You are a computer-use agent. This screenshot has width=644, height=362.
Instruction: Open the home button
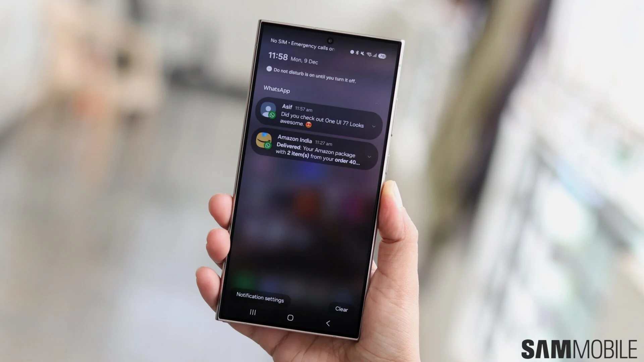pos(290,317)
